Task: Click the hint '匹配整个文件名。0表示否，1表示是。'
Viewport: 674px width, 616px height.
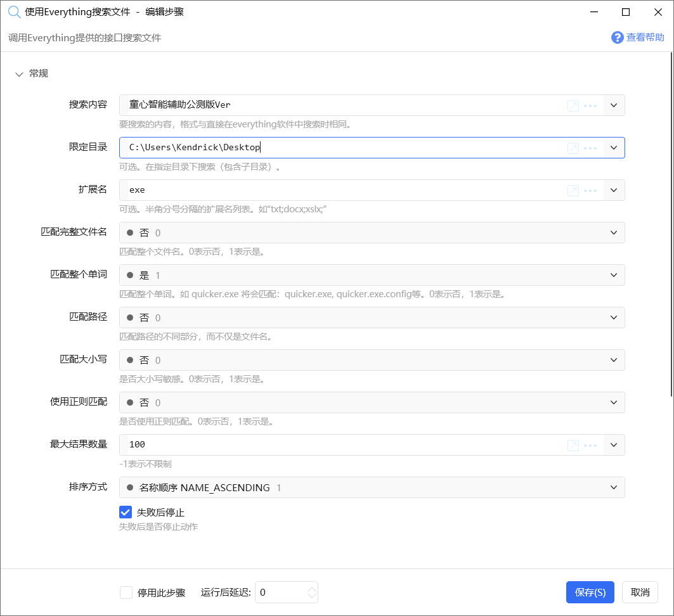Action: 192,252
